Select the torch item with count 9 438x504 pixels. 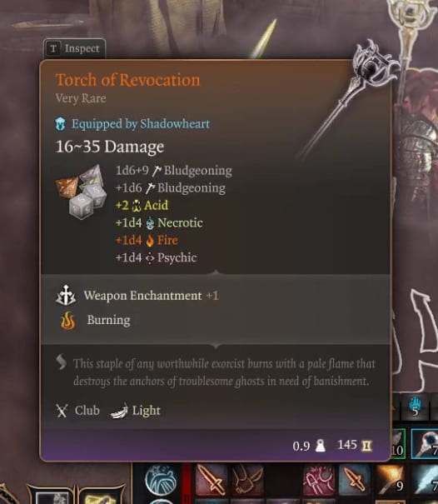391,480
